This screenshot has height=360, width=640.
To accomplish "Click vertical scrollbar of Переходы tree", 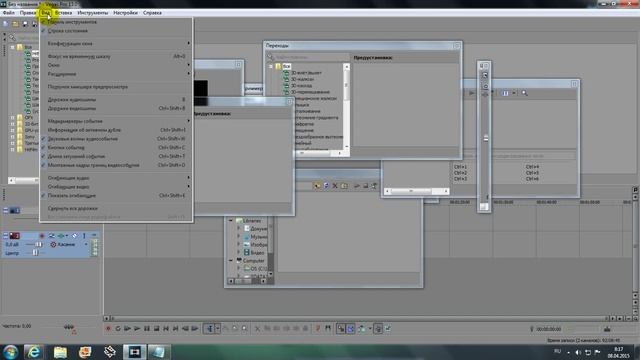I will [347, 107].
